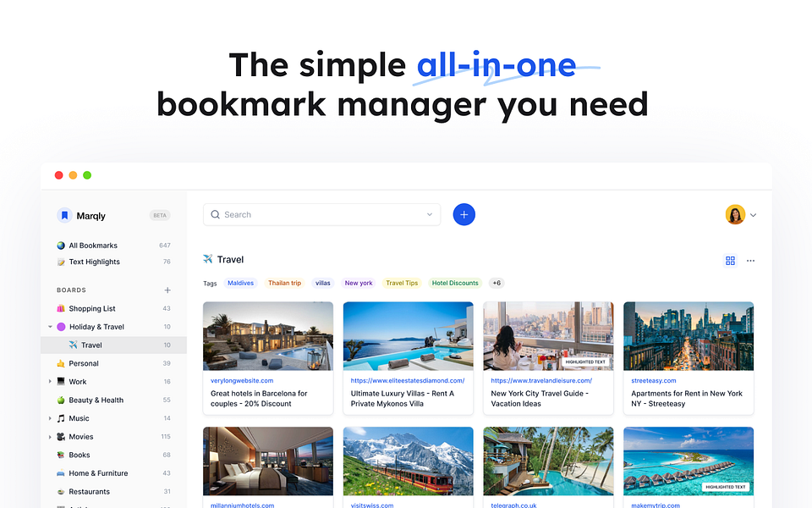Select the Travel sub-board in sidebar
Image resolution: width=812 pixels, height=508 pixels.
coord(113,345)
